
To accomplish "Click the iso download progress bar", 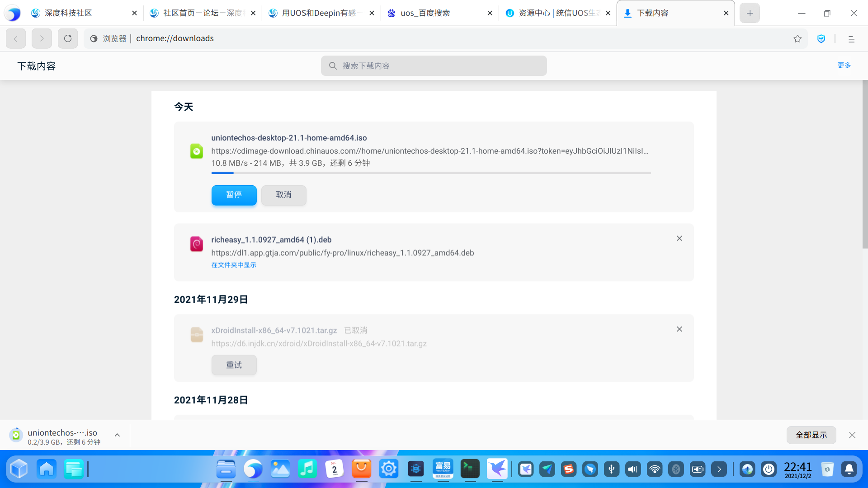I will coord(431,173).
